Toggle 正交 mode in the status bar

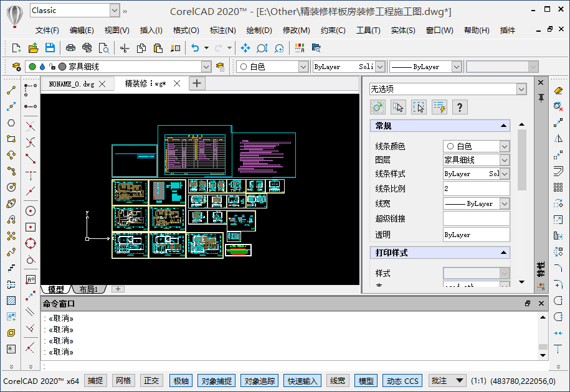coord(151,381)
